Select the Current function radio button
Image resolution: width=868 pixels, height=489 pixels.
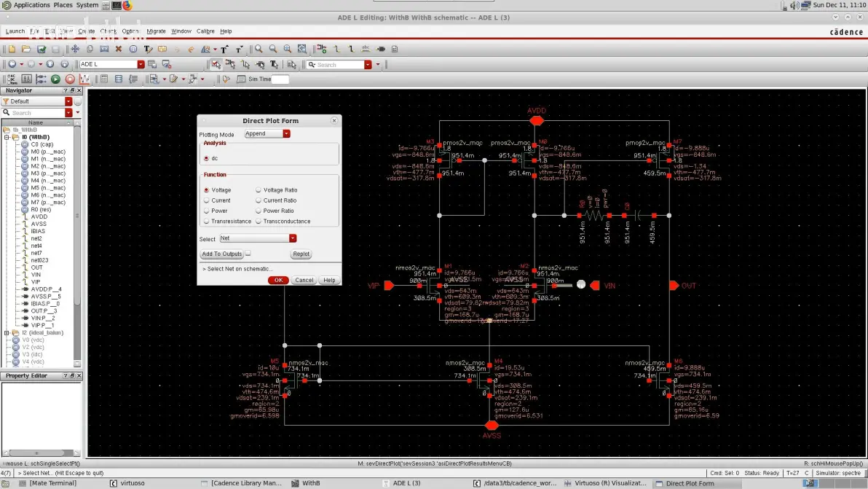point(207,200)
